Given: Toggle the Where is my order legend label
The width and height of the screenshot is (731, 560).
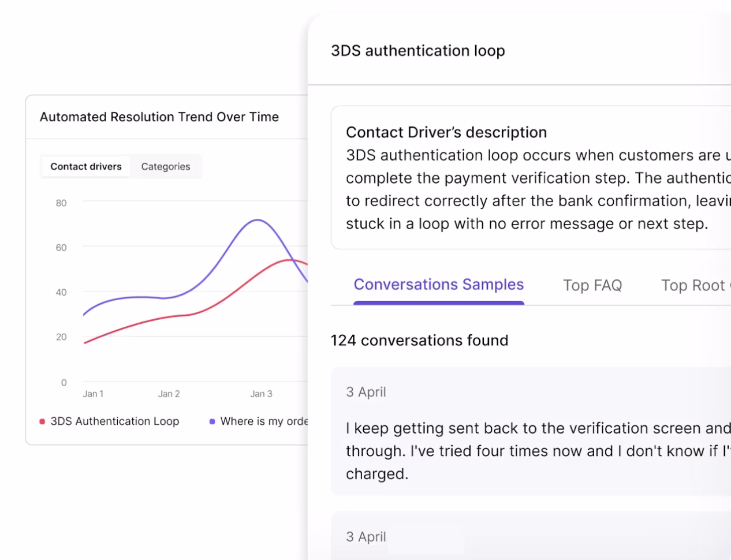Looking at the screenshot, I should [x=264, y=421].
